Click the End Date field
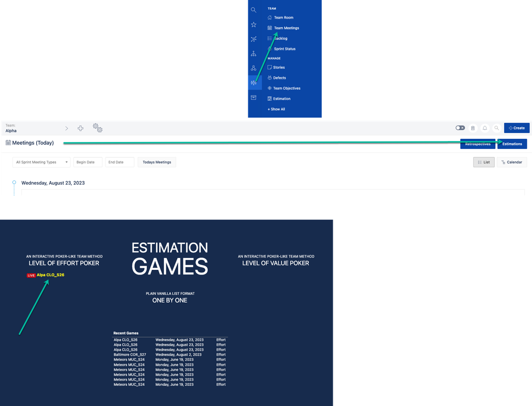 [119, 162]
